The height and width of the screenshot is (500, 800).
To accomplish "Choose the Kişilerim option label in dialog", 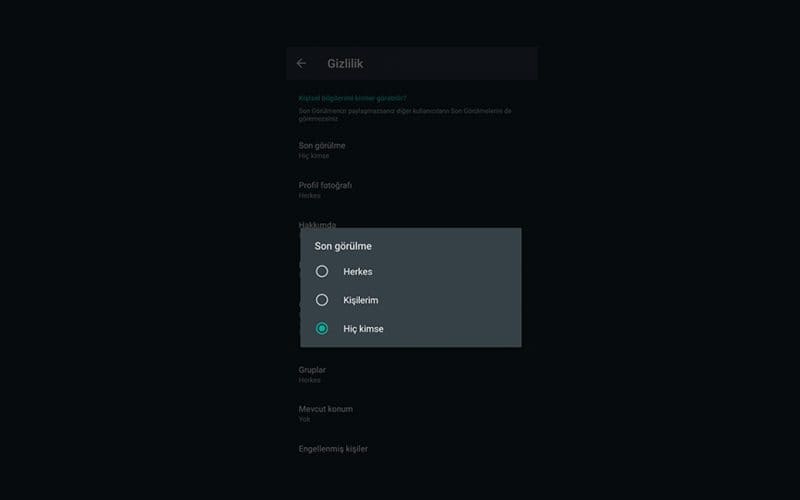I will pos(360,300).
